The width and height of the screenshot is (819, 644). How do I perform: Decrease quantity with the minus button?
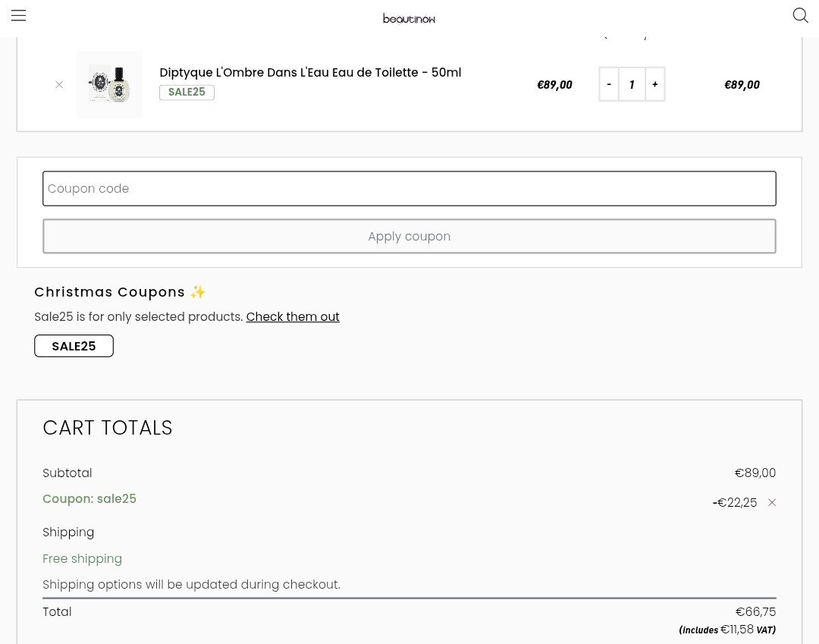[609, 84]
